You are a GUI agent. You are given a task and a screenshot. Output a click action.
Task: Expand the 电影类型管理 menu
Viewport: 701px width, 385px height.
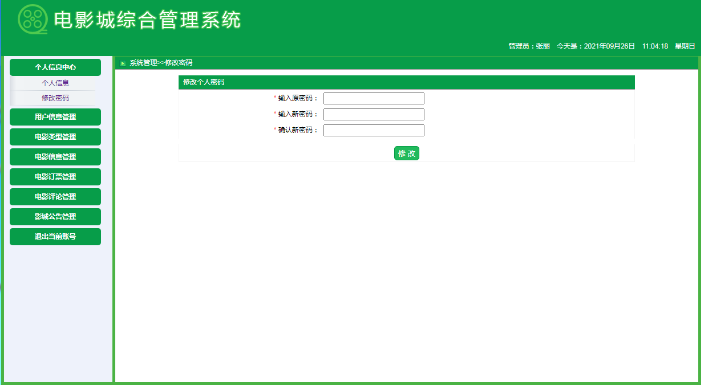click(x=55, y=137)
